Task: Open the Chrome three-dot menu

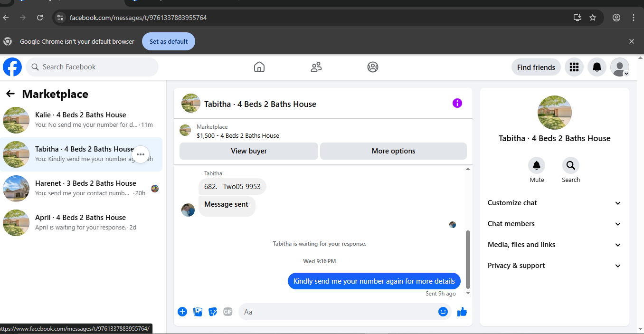Action: [634, 18]
